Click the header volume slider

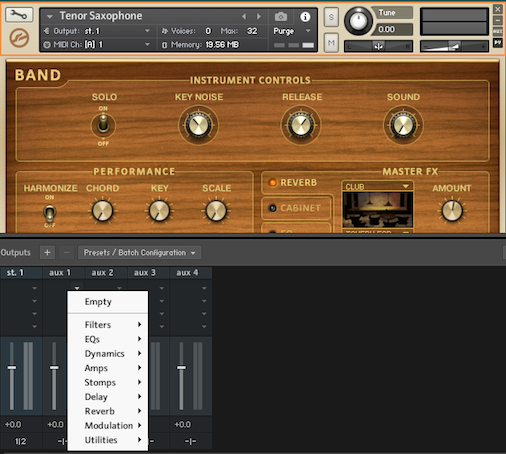click(x=454, y=46)
